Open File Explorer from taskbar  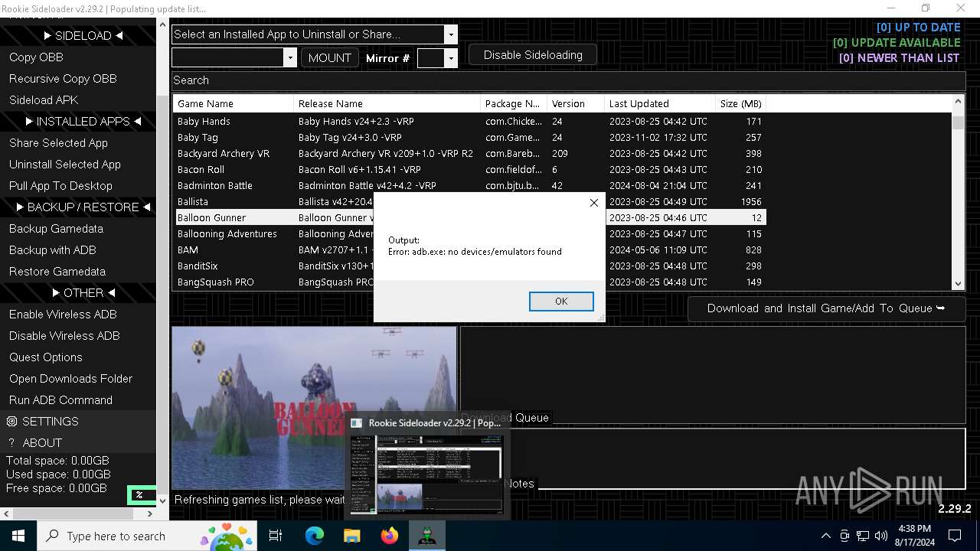(x=352, y=536)
